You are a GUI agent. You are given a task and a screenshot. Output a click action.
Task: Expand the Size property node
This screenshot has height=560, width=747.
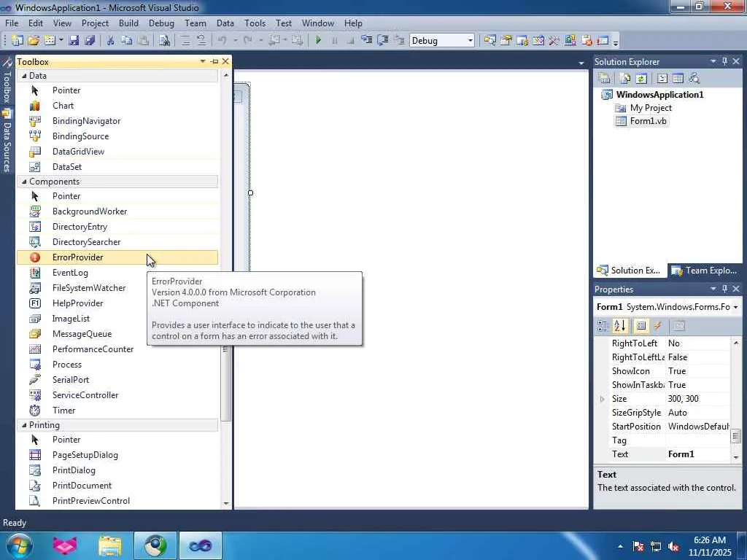coord(602,399)
